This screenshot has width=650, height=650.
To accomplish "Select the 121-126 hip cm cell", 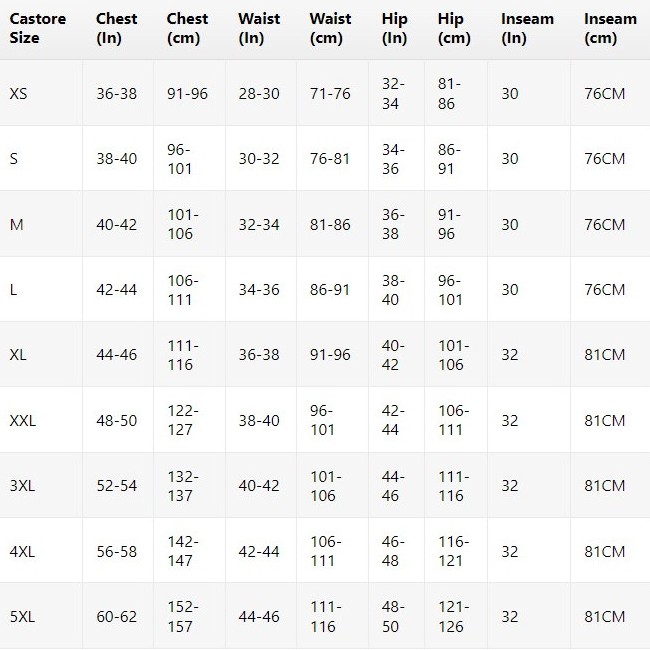I will pos(454,617).
